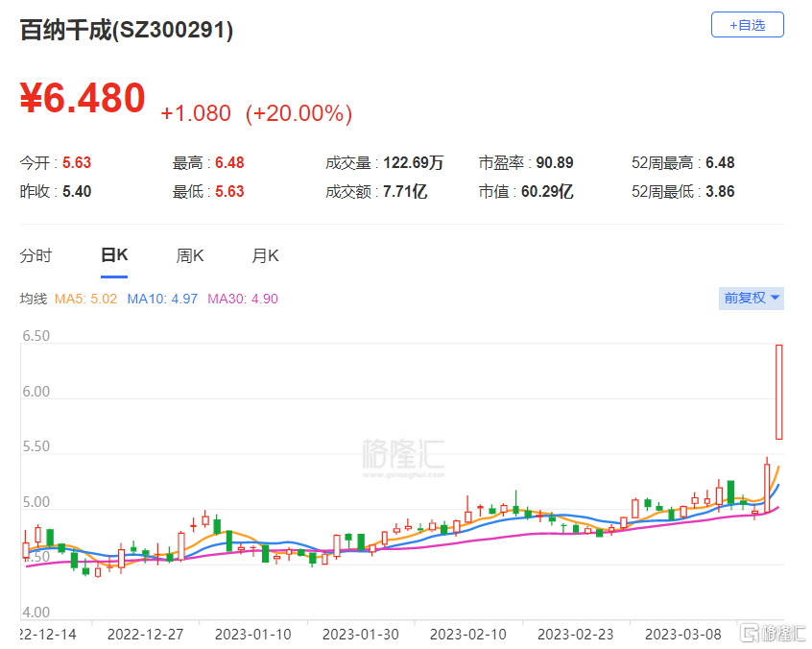Click the 2023-03-08 date on the axis
This screenshot has width=812, height=649.
(682, 634)
